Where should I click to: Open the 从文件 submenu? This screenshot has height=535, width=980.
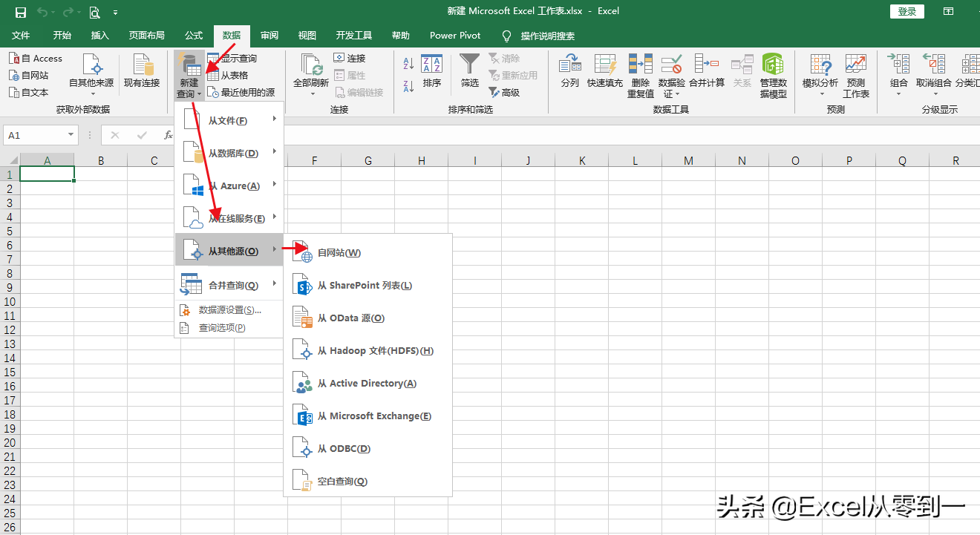(x=229, y=121)
